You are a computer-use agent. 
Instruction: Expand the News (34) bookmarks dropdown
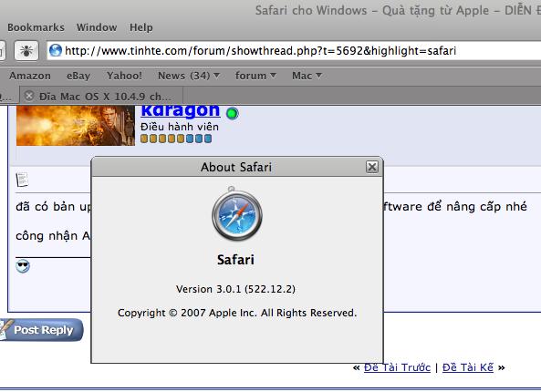pyautogui.click(x=189, y=76)
